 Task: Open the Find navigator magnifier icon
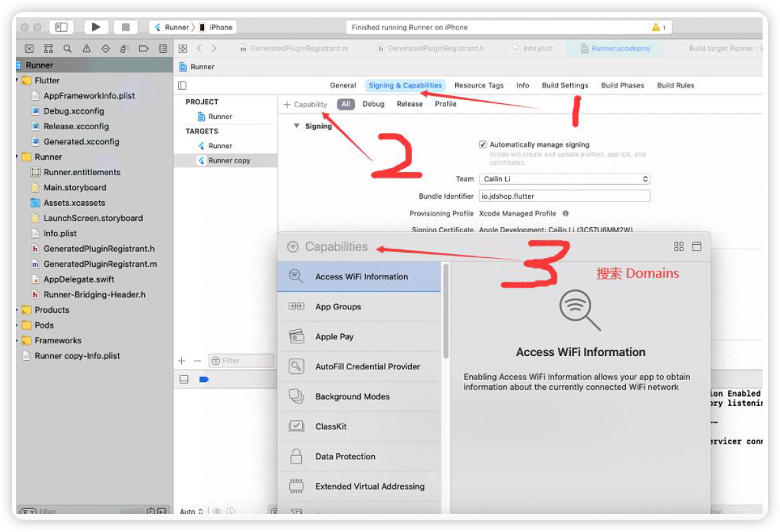click(x=67, y=49)
